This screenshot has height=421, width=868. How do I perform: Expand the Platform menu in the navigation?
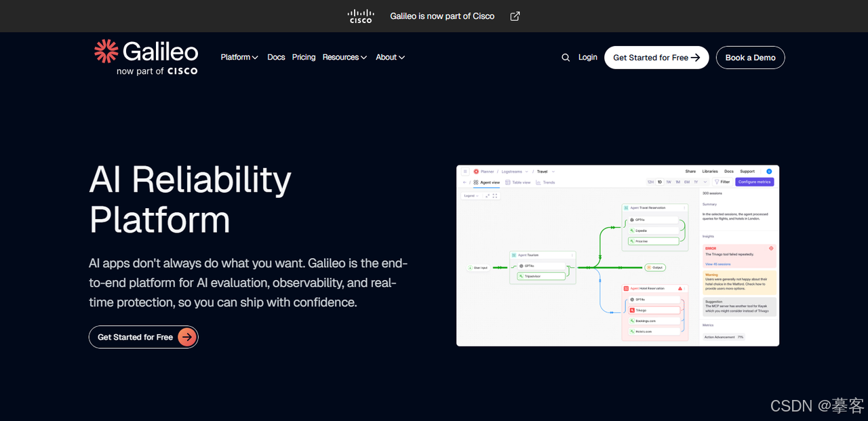[239, 57]
